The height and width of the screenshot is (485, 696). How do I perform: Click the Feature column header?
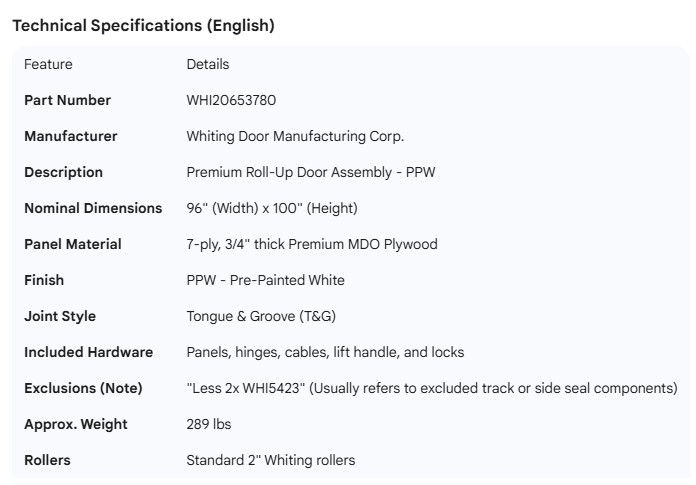click(x=48, y=64)
